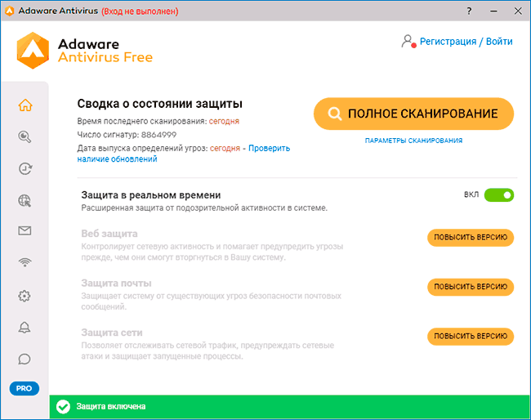
Task: Upgrade version for Веб защита
Action: (x=471, y=238)
